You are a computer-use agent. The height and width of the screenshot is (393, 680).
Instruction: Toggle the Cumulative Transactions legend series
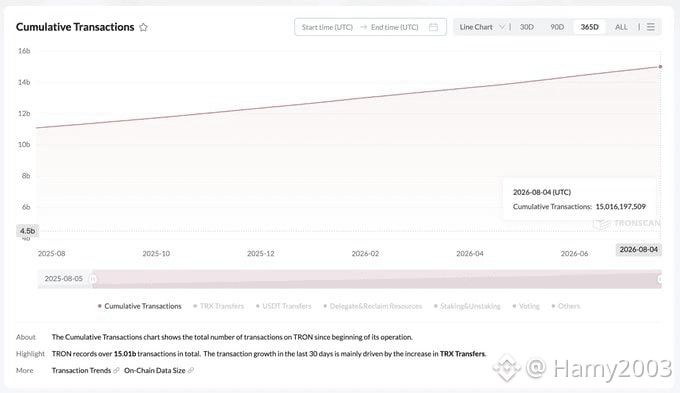tap(140, 306)
